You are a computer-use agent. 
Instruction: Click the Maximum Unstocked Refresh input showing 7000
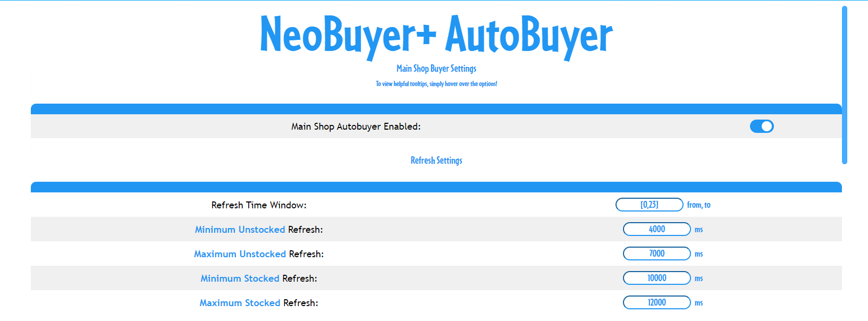pos(656,254)
